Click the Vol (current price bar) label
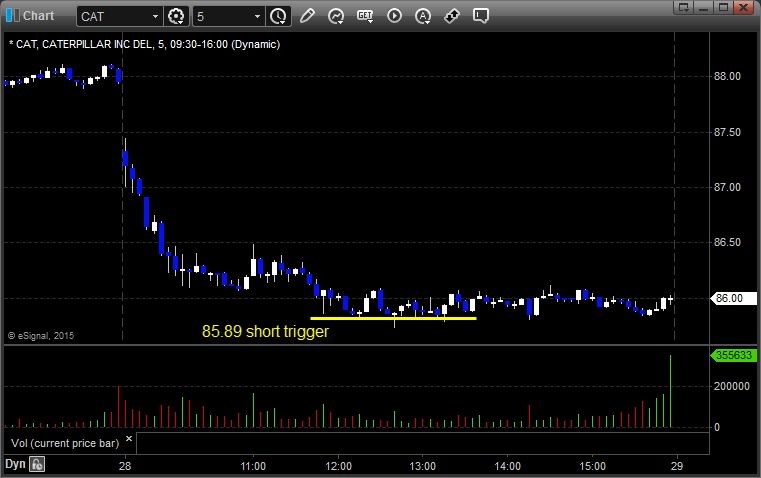The width and height of the screenshot is (761, 478). point(65,443)
